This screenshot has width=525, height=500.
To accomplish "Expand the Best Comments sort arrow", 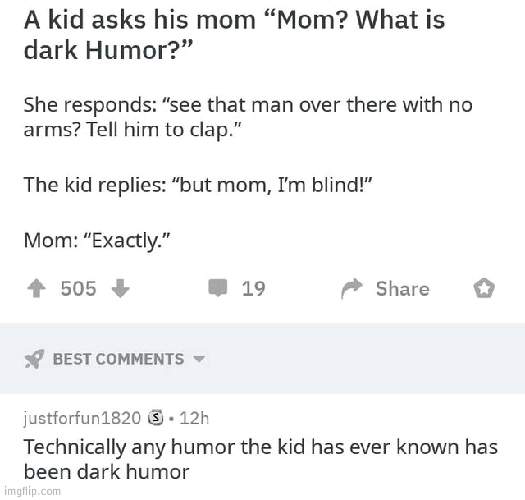I will pos(199,359).
